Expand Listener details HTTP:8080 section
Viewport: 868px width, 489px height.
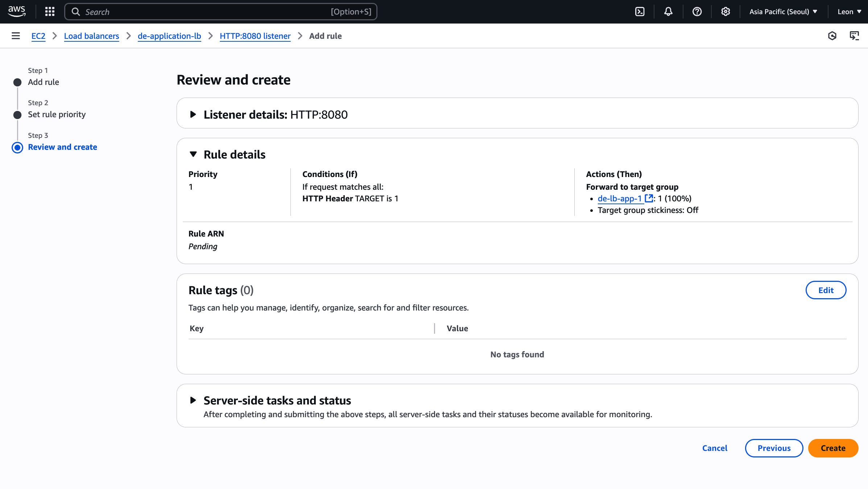coord(193,115)
